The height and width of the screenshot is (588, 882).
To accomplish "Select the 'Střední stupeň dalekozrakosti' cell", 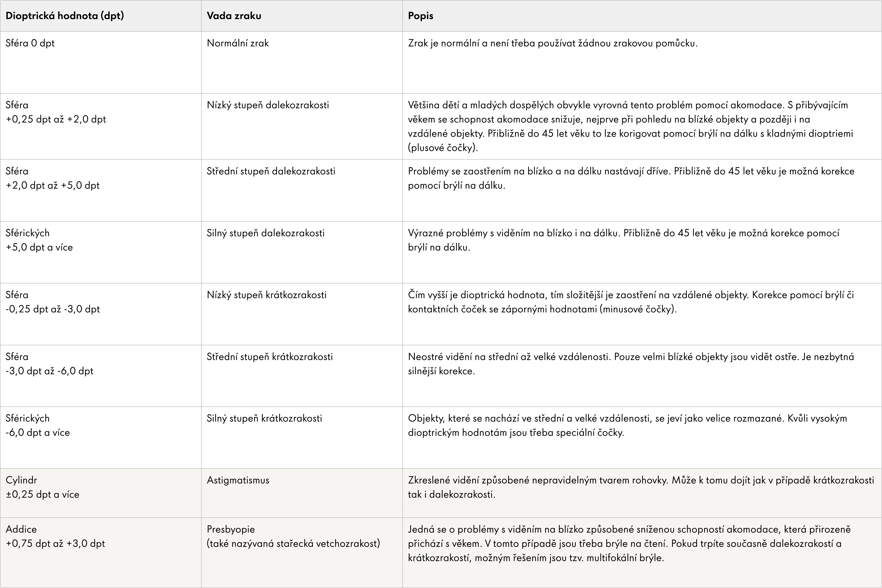I will [x=271, y=171].
